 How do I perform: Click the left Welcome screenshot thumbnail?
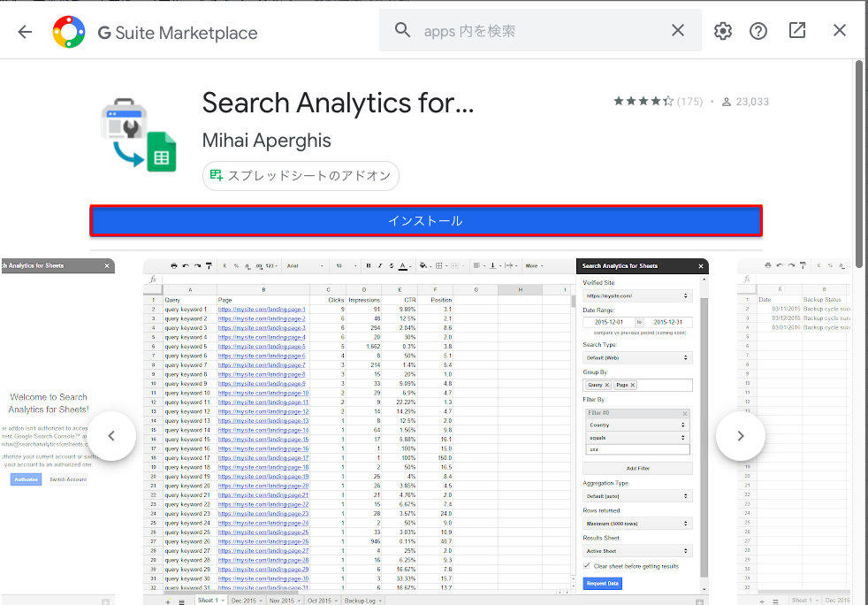click(57, 432)
